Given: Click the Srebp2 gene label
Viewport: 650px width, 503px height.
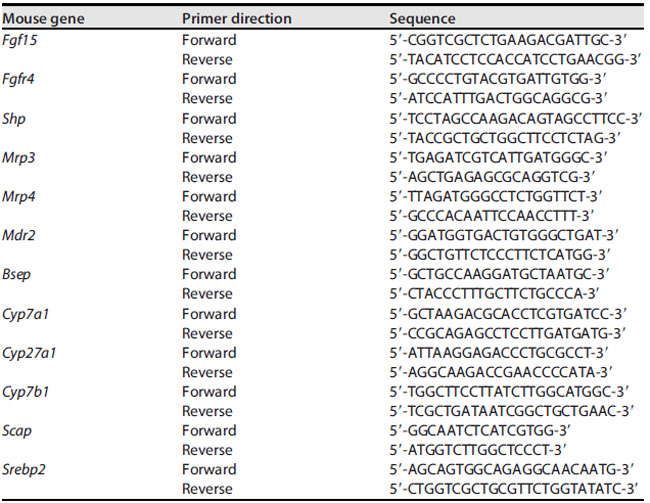Looking at the screenshot, I should point(24,470).
